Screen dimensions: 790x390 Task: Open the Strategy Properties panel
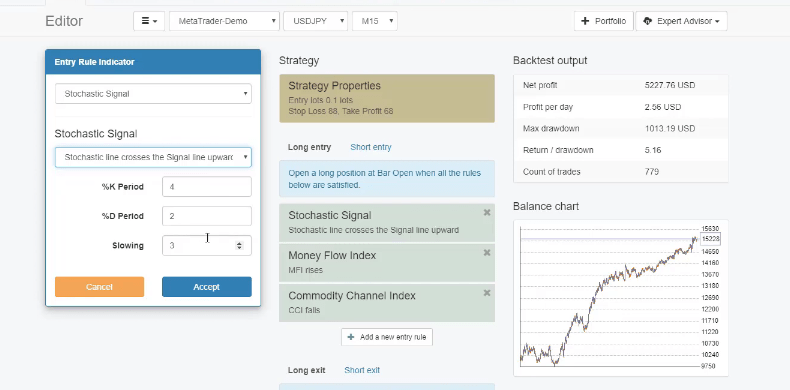(x=387, y=98)
